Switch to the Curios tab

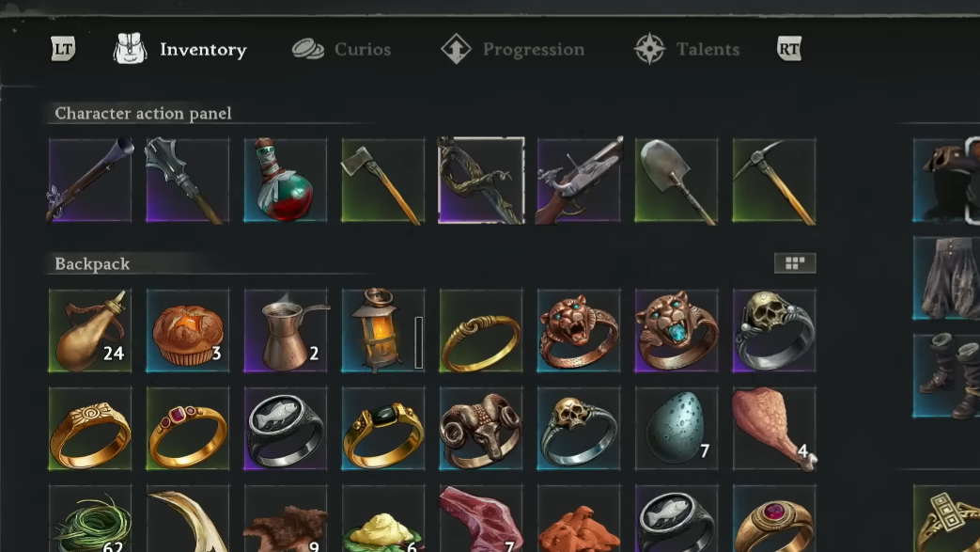342,50
